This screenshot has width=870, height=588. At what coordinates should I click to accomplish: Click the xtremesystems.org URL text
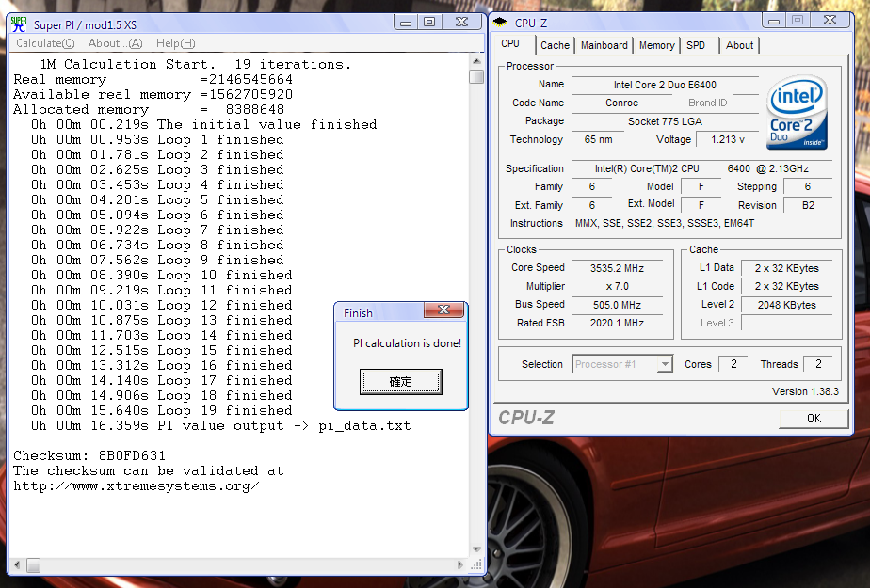(136, 486)
